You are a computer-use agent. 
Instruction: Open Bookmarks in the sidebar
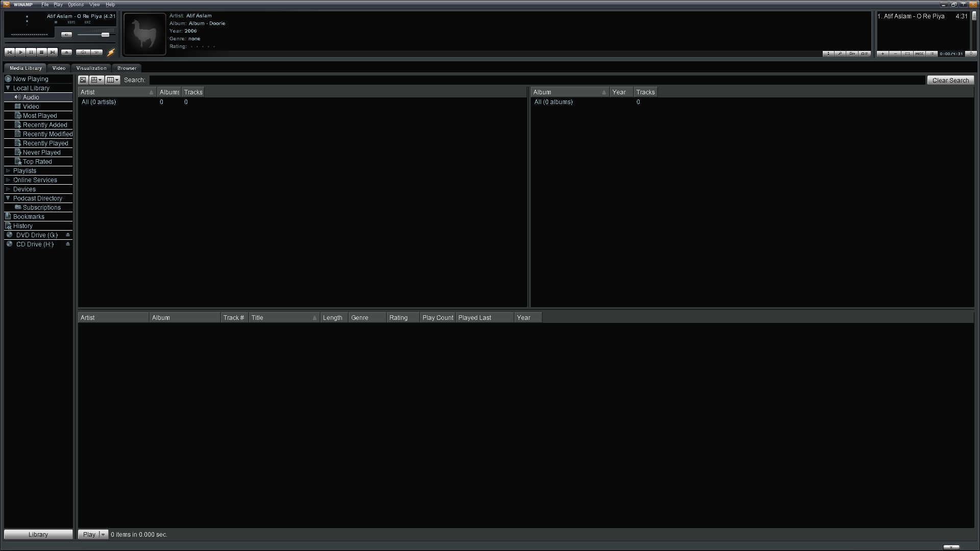pyautogui.click(x=38, y=217)
